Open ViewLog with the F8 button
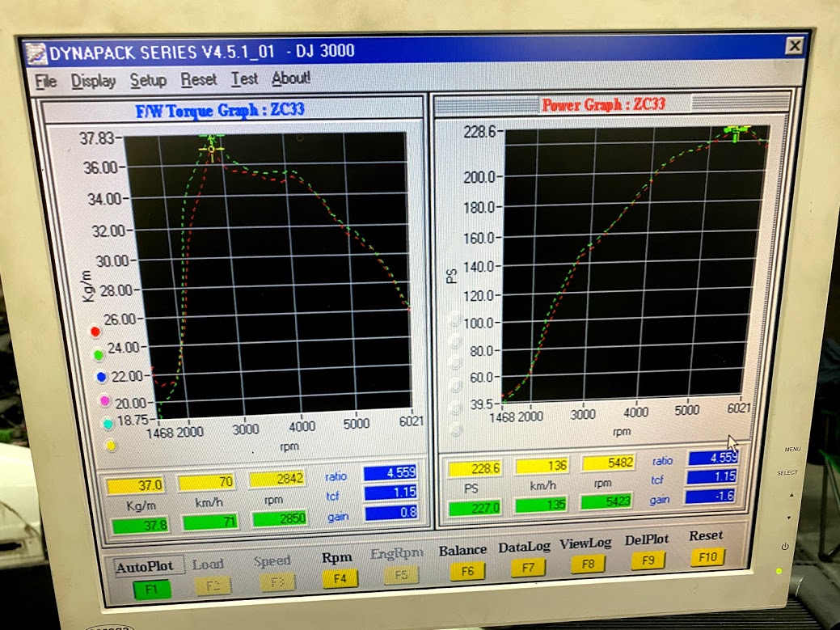This screenshot has height=630, width=840. coord(589,564)
